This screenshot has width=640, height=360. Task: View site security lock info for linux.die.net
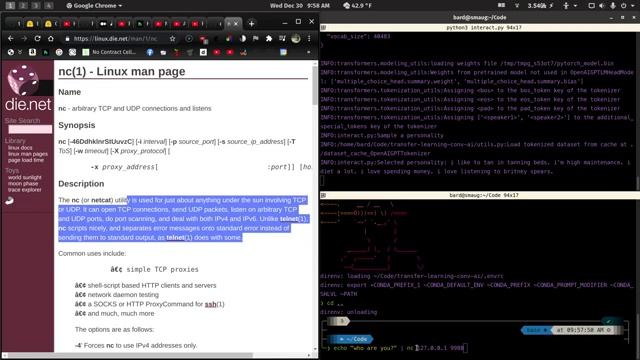[67, 39]
